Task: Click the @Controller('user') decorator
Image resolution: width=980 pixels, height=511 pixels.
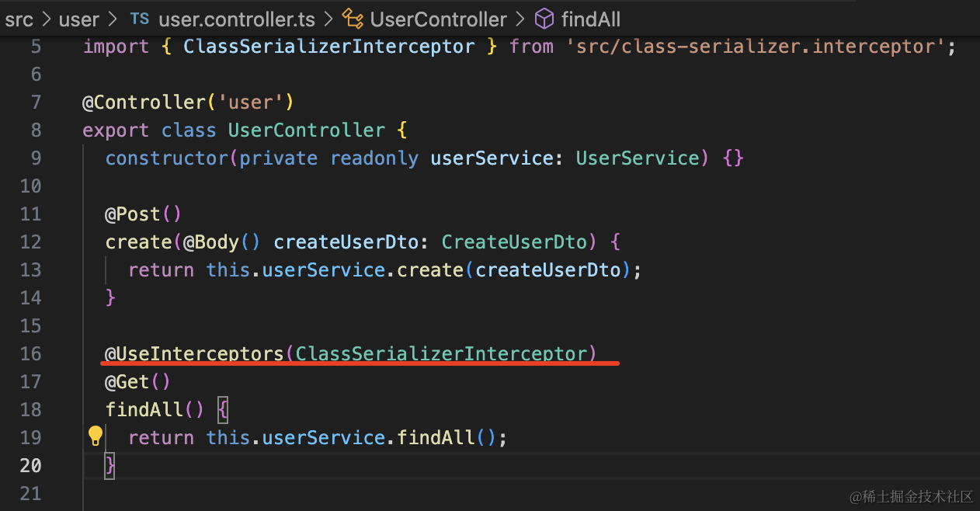Action: click(x=188, y=103)
